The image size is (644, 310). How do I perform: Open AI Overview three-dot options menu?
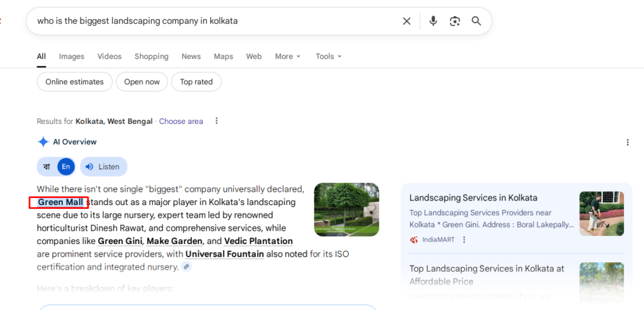(628, 142)
